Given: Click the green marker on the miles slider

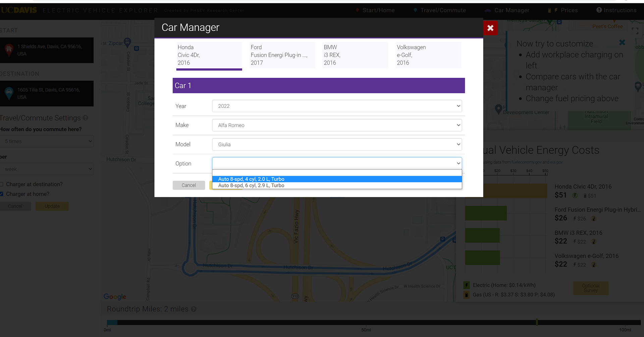Looking at the screenshot, I should (x=537, y=322).
